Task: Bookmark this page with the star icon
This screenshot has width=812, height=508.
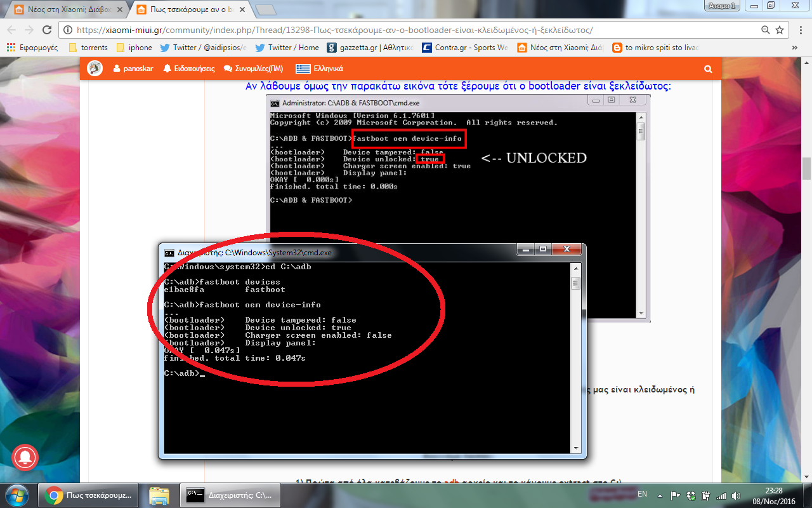Action: click(x=780, y=30)
